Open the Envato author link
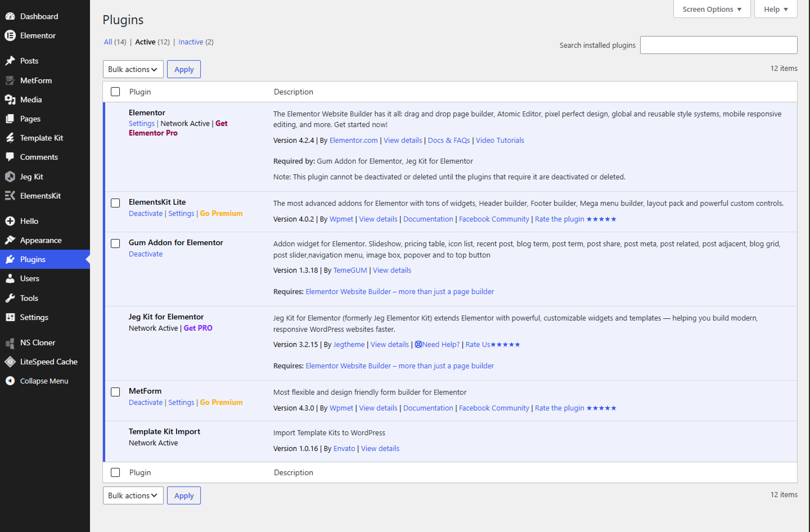This screenshot has width=810, height=532. coord(344,448)
